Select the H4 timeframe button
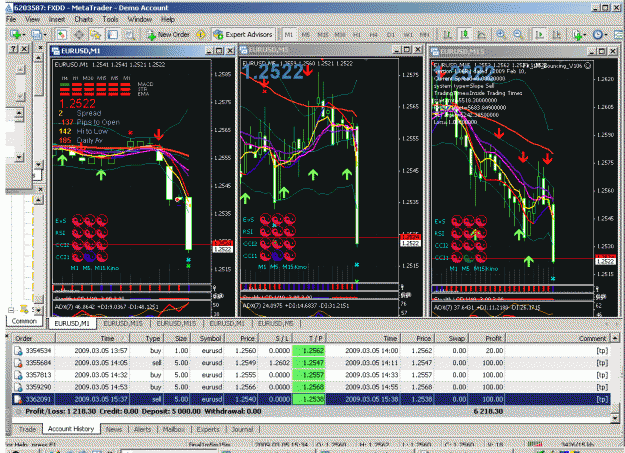This screenshot has width=625, height=453. click(373, 35)
